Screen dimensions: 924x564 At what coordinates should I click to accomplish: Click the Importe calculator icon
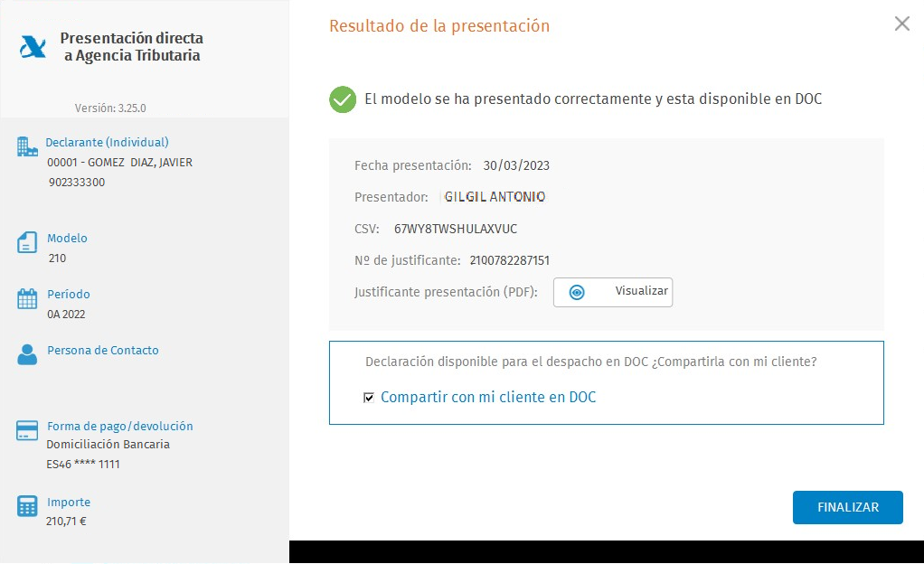(27, 505)
